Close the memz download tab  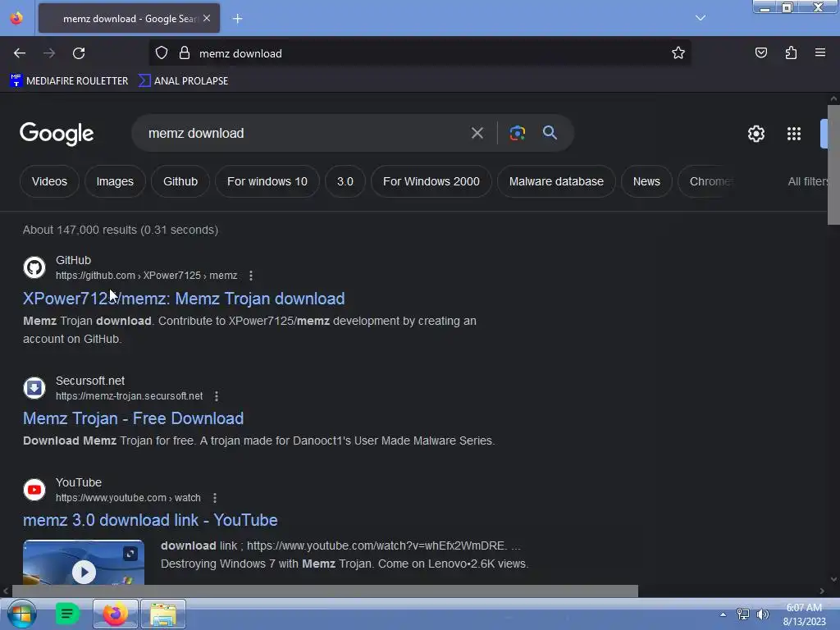[x=207, y=18]
